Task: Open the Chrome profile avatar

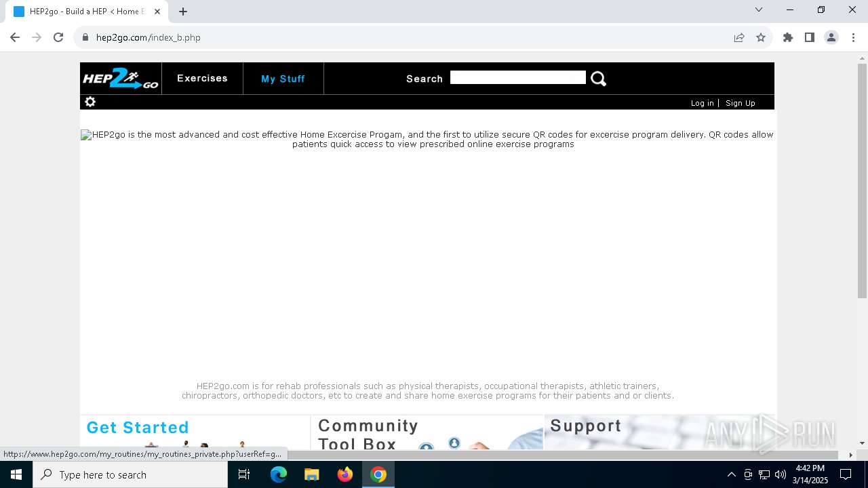Action: [831, 37]
